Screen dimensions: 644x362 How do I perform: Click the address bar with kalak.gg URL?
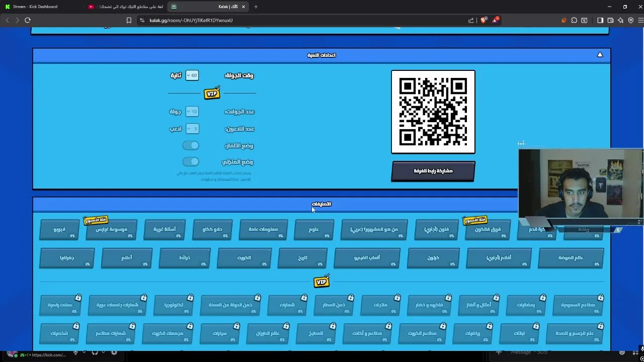tap(302, 20)
